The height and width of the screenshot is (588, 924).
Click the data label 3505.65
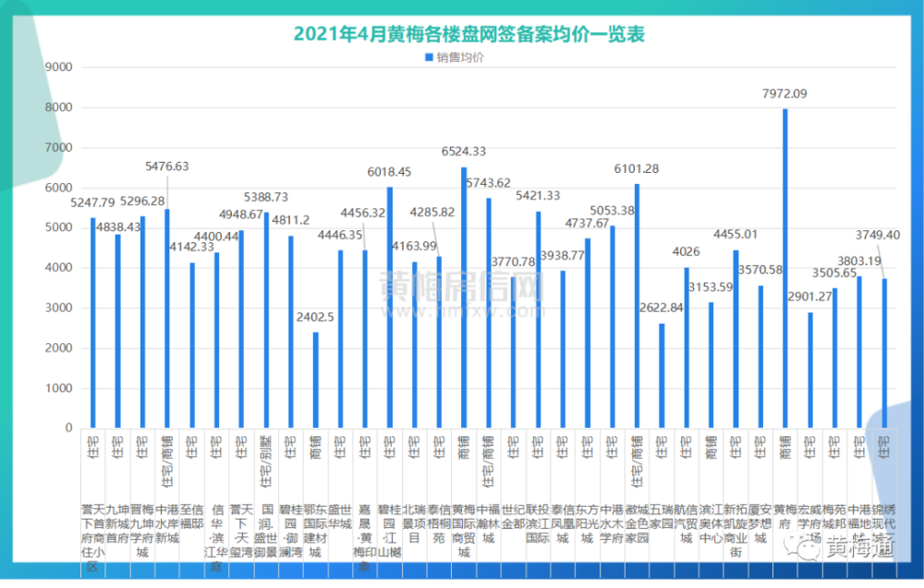point(834,273)
